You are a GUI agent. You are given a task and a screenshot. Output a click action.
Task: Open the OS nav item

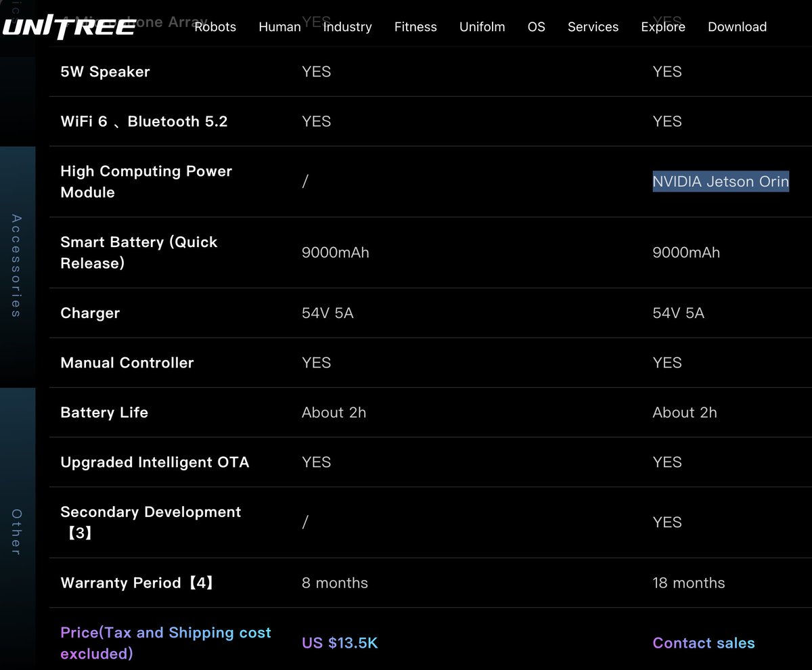(x=536, y=27)
